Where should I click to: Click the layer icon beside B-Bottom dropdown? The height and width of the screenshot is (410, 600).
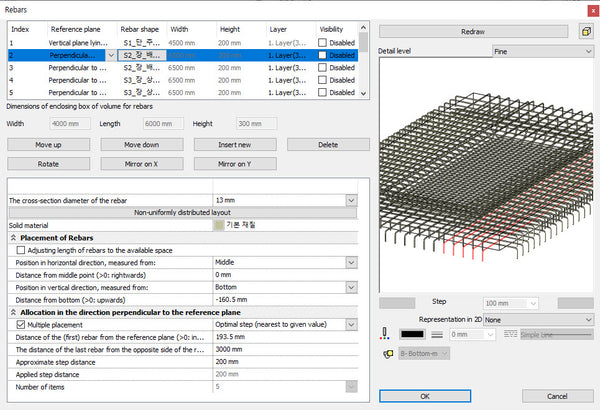(387, 353)
